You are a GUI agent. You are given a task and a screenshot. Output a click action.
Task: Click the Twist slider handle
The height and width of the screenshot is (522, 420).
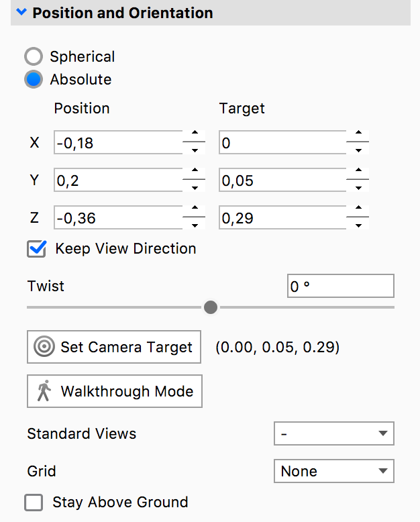pos(211,307)
